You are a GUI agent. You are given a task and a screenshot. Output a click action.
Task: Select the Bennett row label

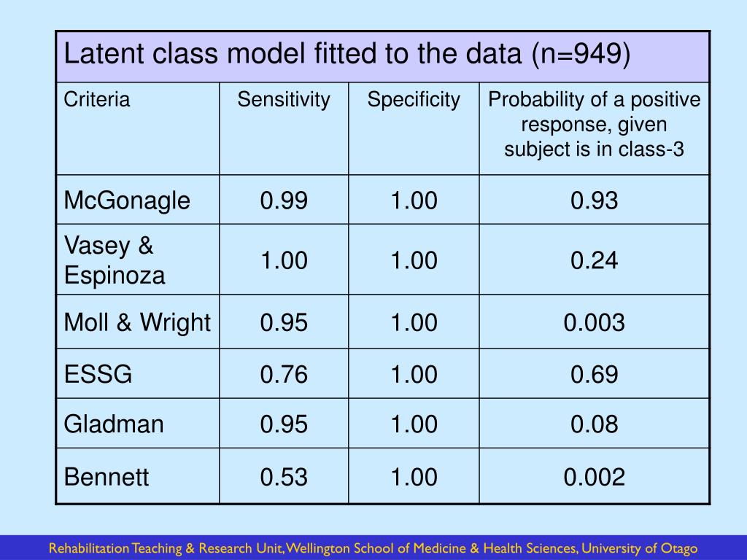tap(107, 477)
